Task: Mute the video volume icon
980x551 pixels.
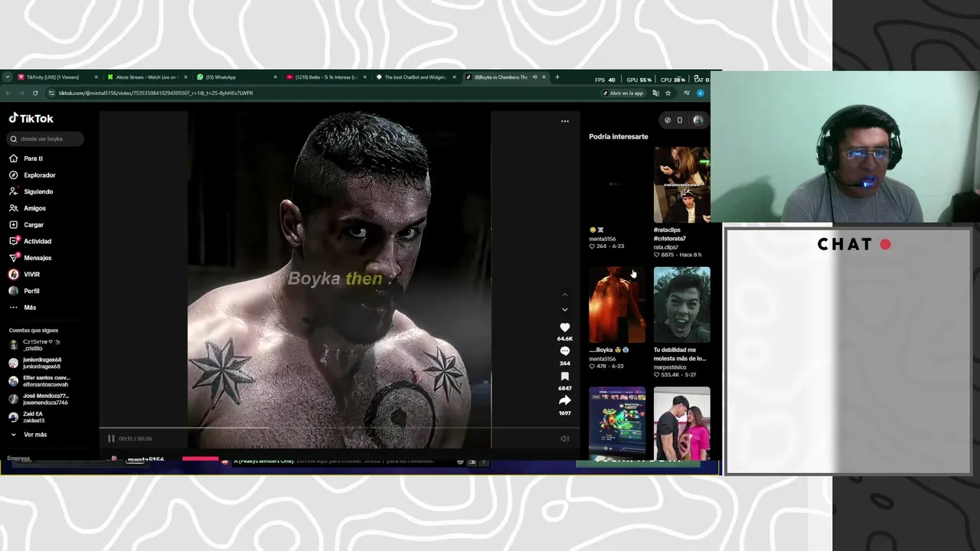Action: (x=565, y=439)
